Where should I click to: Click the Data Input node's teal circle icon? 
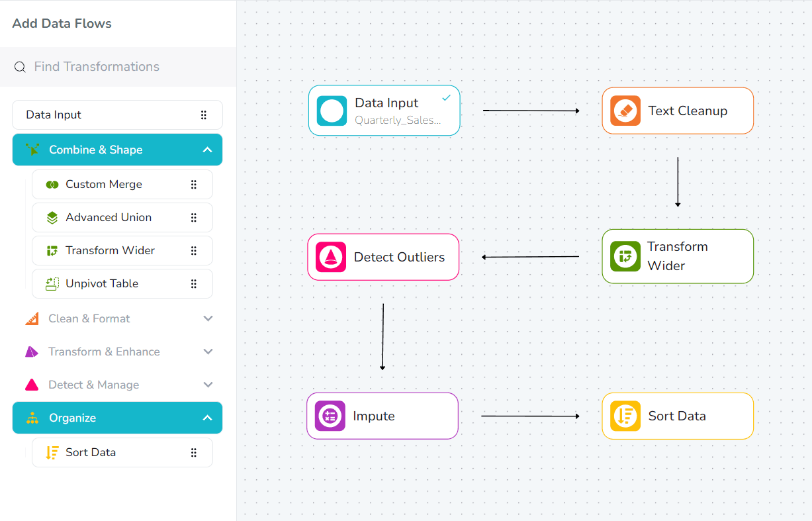coord(332,111)
